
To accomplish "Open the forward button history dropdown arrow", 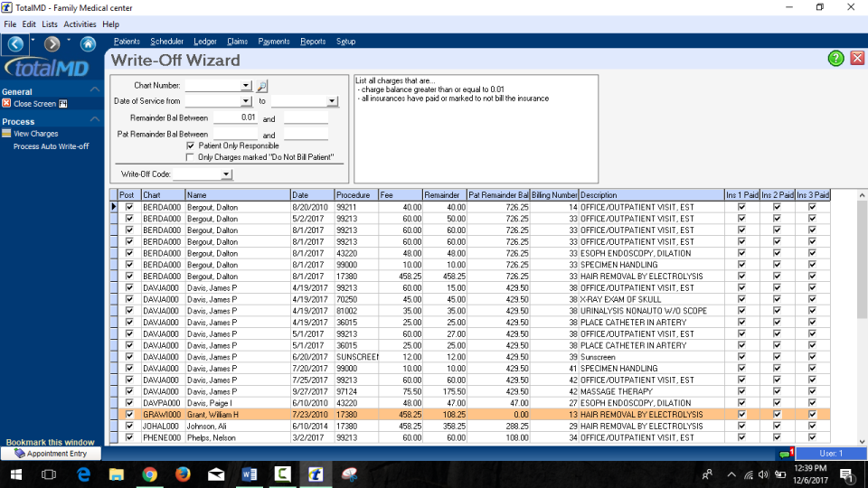I will (x=69, y=40).
